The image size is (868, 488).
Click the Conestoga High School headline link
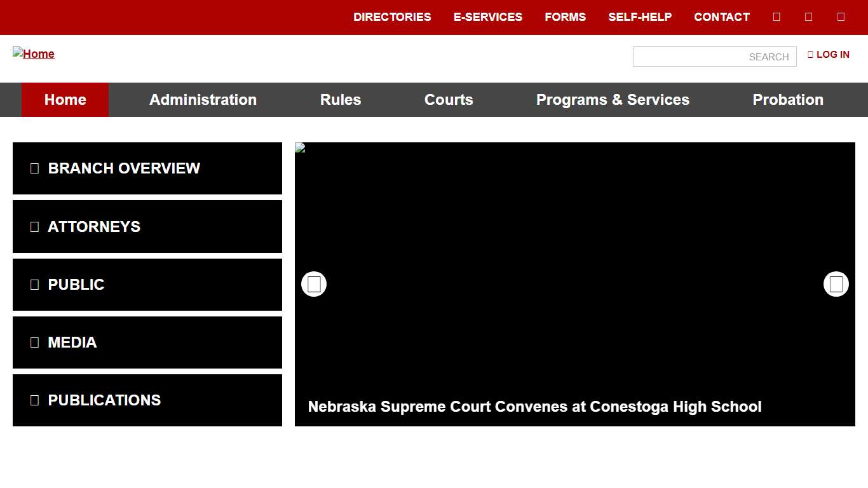pos(534,407)
